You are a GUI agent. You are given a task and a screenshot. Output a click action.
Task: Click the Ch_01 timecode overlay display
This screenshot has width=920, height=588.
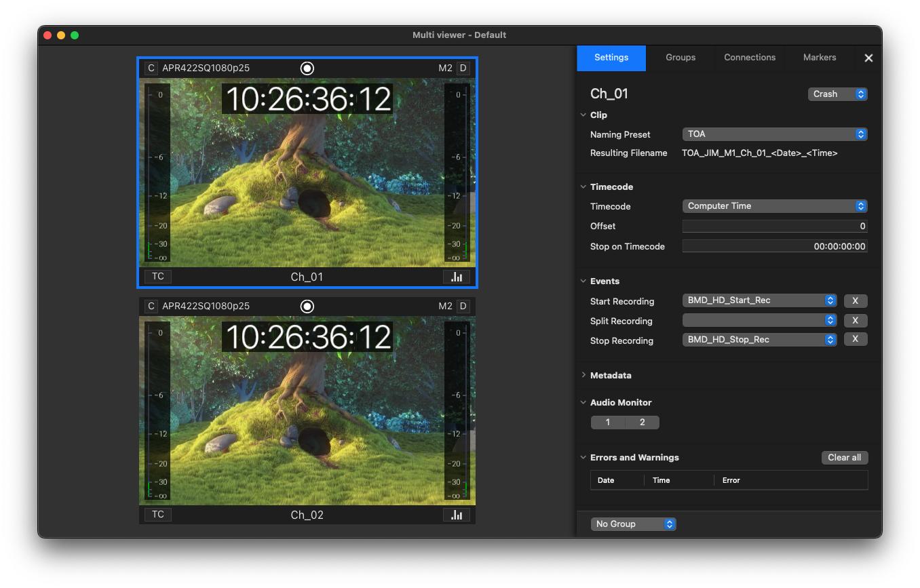(307, 99)
